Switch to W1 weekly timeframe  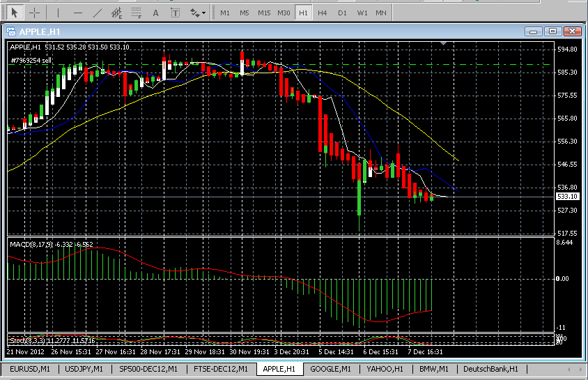[x=362, y=13]
